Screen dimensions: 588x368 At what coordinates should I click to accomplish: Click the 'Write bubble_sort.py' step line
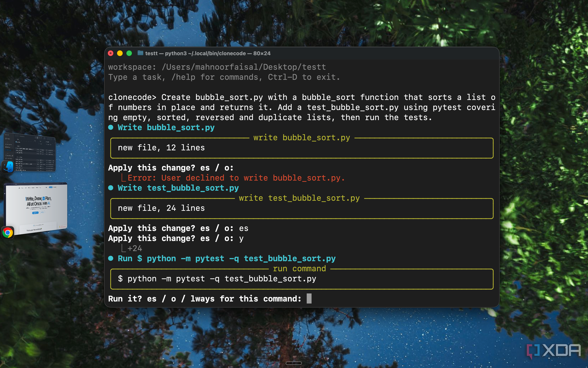click(161, 128)
